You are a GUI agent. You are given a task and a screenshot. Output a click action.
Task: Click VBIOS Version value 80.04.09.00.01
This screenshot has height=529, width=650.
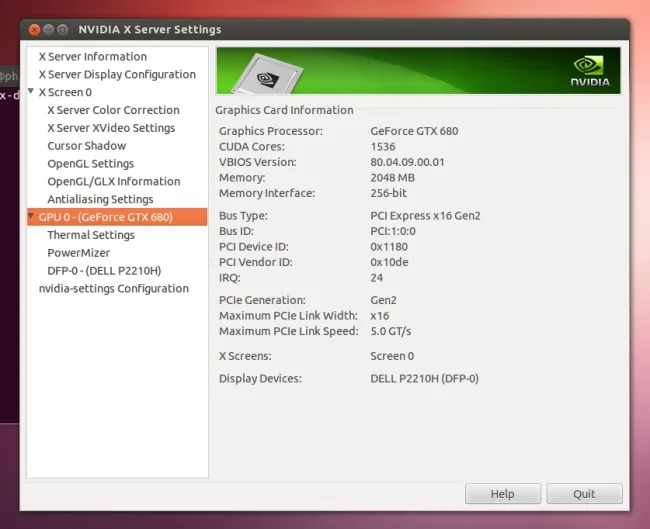pos(407,162)
